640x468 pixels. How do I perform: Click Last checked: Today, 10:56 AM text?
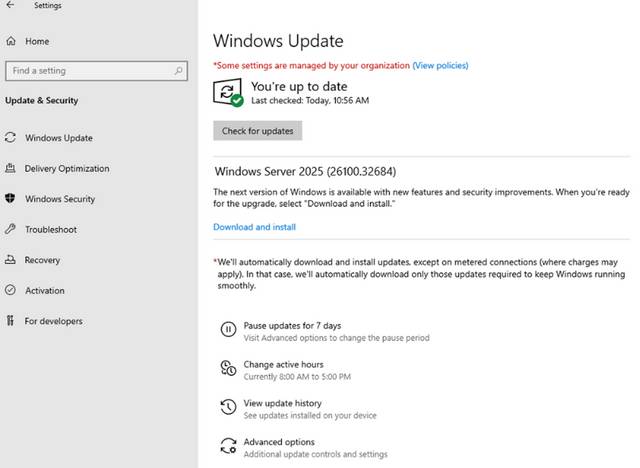pos(310,100)
